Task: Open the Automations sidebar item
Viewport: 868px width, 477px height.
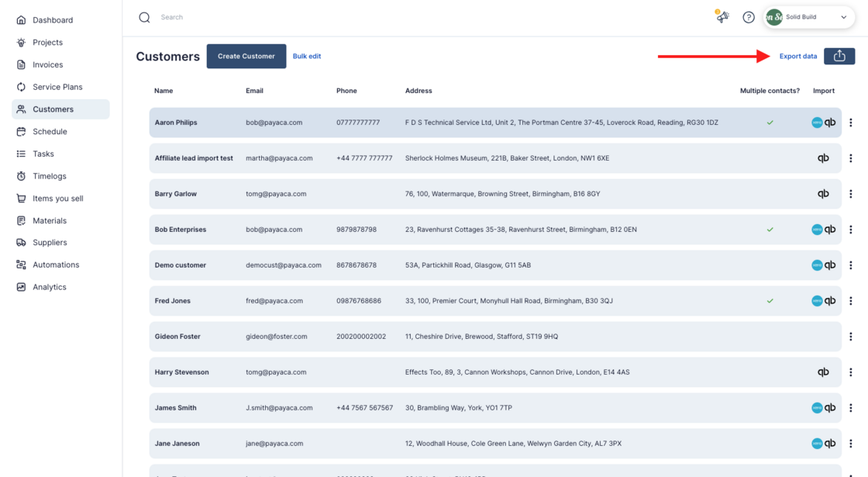Action: (56, 264)
